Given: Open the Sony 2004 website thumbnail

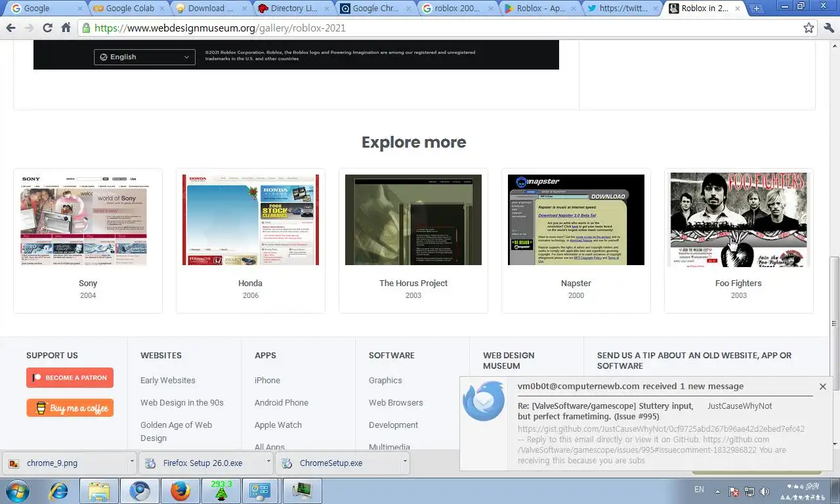Looking at the screenshot, I should click(x=88, y=220).
